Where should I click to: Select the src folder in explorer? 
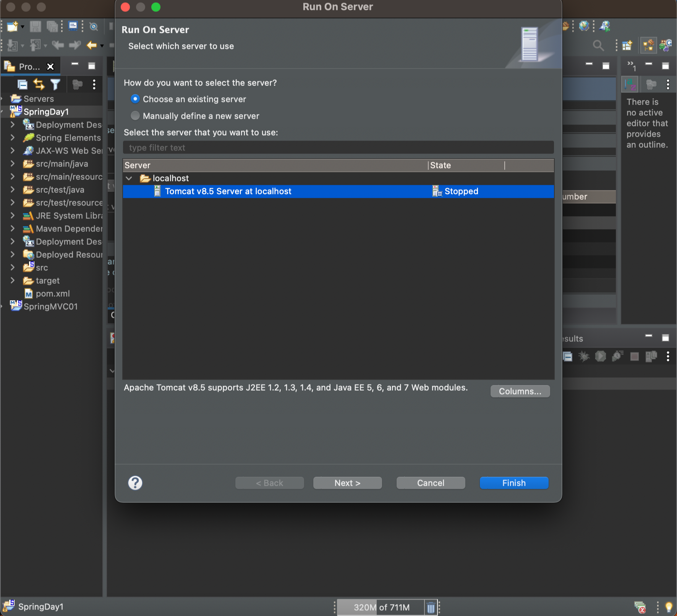point(42,268)
